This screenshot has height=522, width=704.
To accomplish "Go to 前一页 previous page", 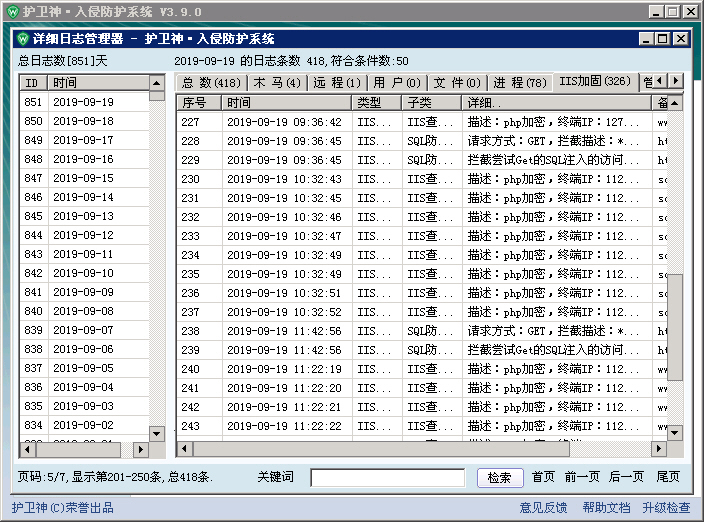I will [x=582, y=477].
